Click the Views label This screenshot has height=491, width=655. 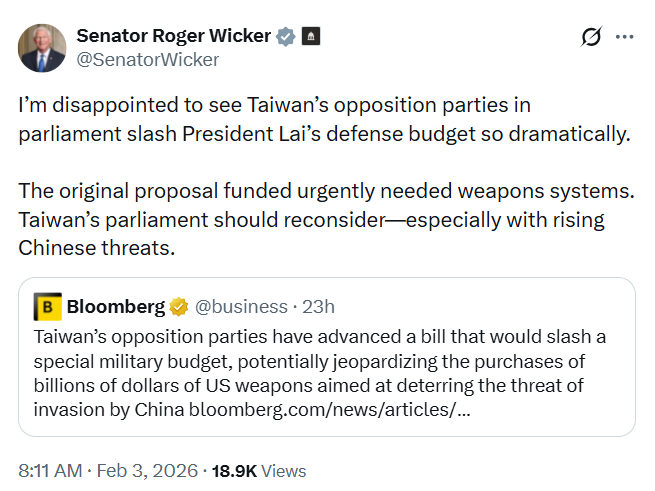pyautogui.click(x=286, y=470)
